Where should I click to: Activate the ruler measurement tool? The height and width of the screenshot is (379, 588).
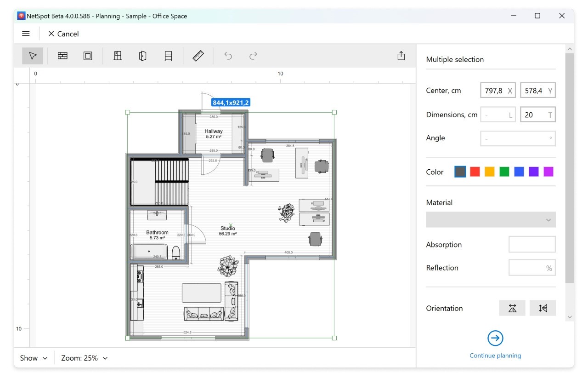(x=198, y=56)
